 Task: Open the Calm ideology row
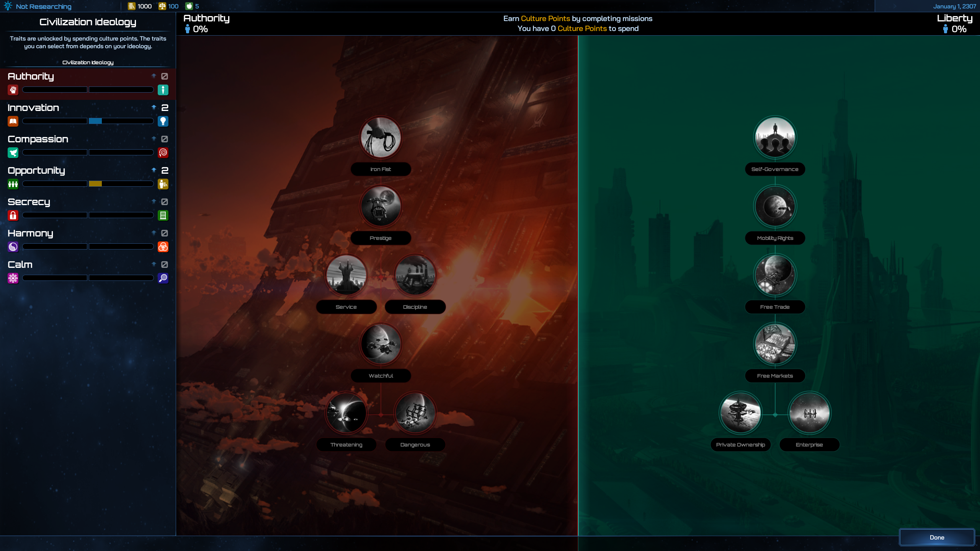(88, 272)
